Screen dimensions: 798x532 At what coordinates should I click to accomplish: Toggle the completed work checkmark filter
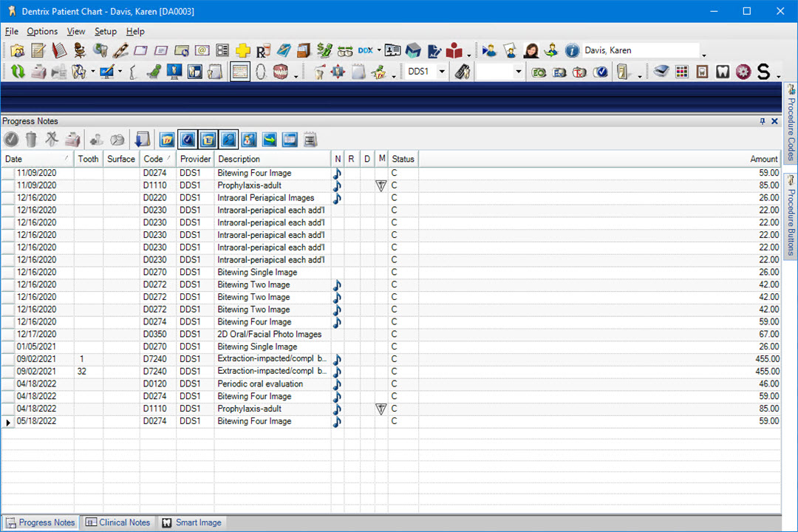(x=188, y=139)
